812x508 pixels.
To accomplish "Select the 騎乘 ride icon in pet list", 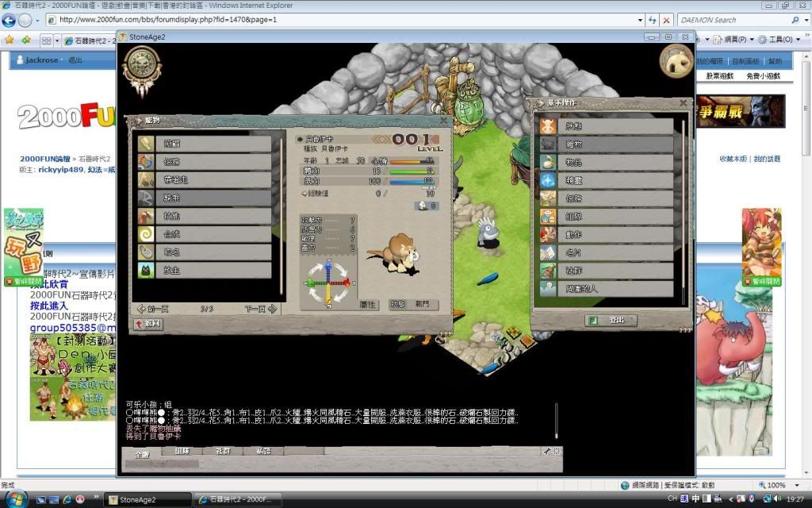I will 147,198.
